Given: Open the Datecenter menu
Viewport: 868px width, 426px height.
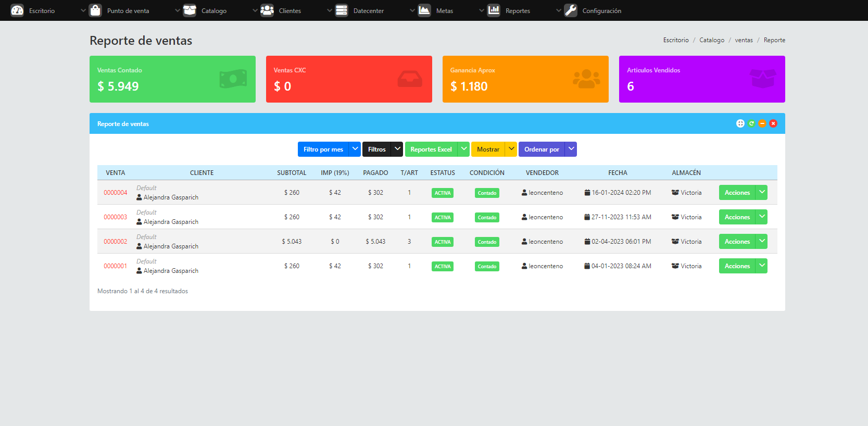Looking at the screenshot, I should click(368, 10).
